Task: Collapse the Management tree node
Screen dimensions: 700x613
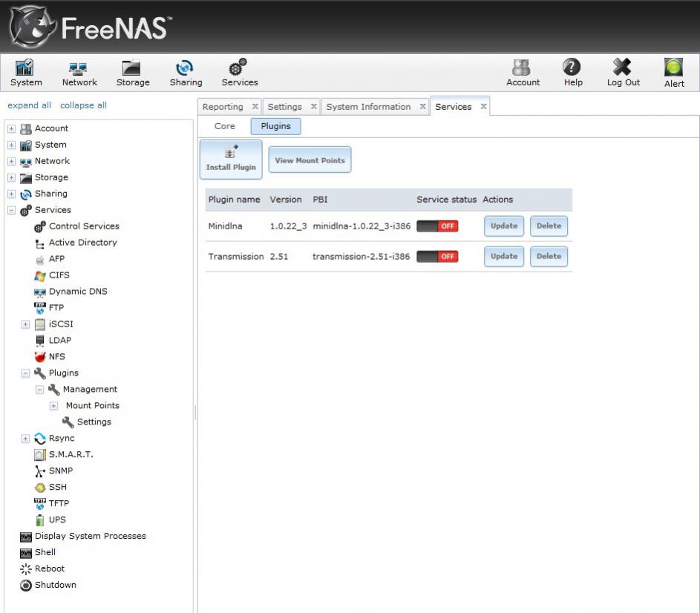Action: click(x=40, y=390)
